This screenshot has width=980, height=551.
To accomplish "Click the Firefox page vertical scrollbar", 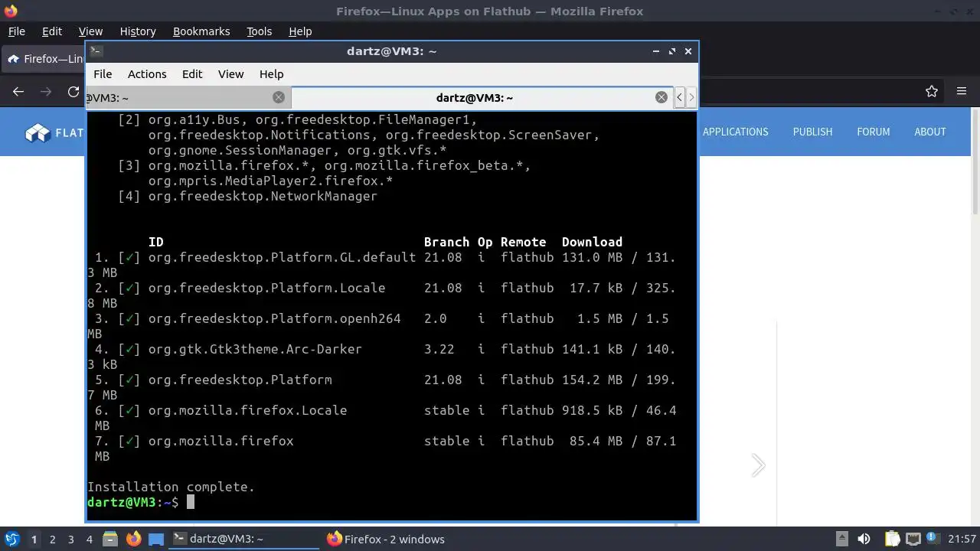I will coord(975,161).
